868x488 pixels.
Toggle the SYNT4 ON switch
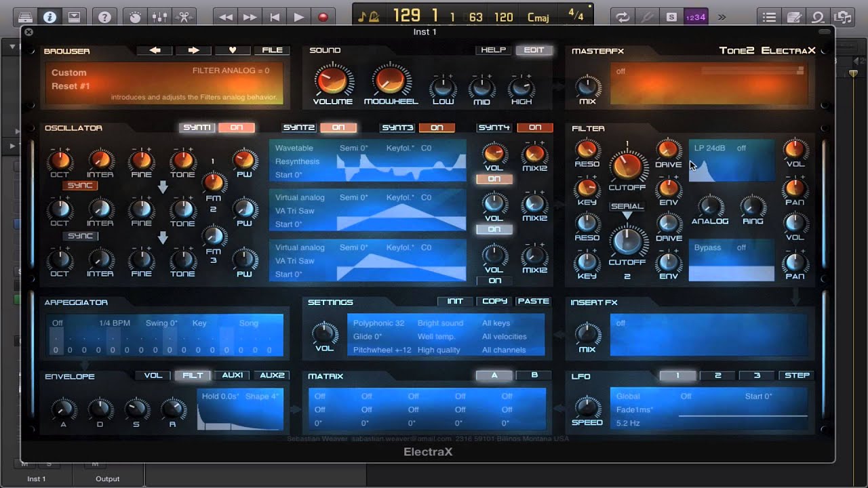tap(535, 127)
